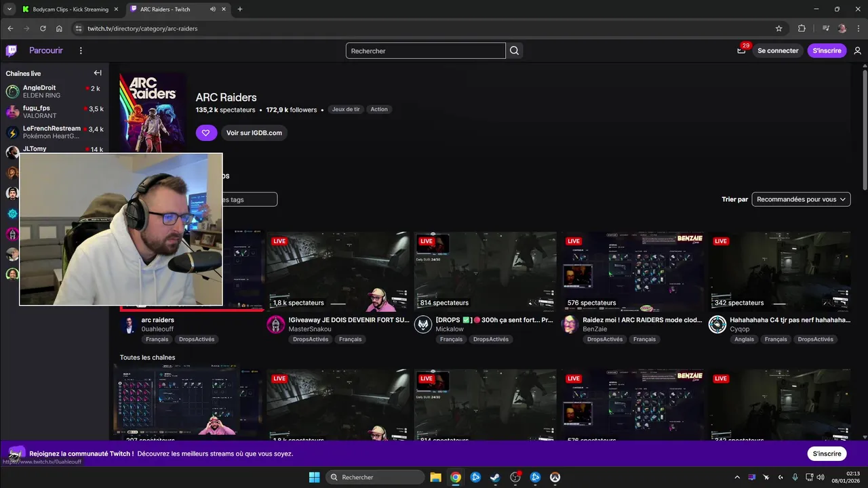Screen dimensions: 868x488
Task: Open the Chrome profile avatar
Action: (x=842, y=28)
